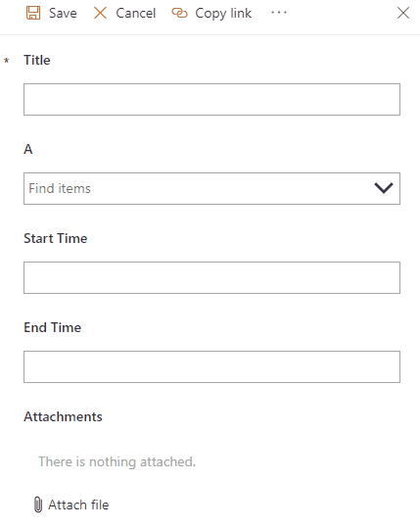Open the more options ellipsis menu

click(x=279, y=13)
